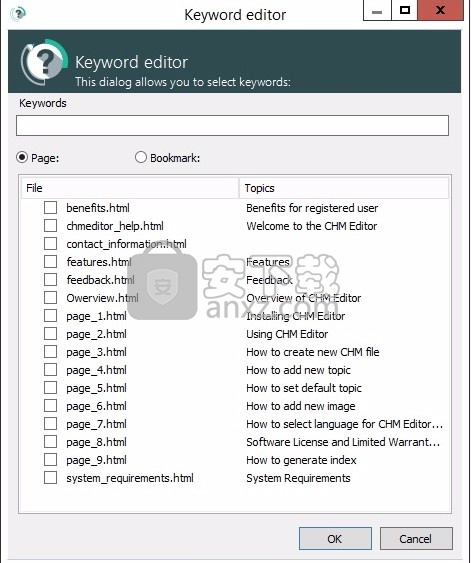Click the page_9.html file name

[x=97, y=460]
